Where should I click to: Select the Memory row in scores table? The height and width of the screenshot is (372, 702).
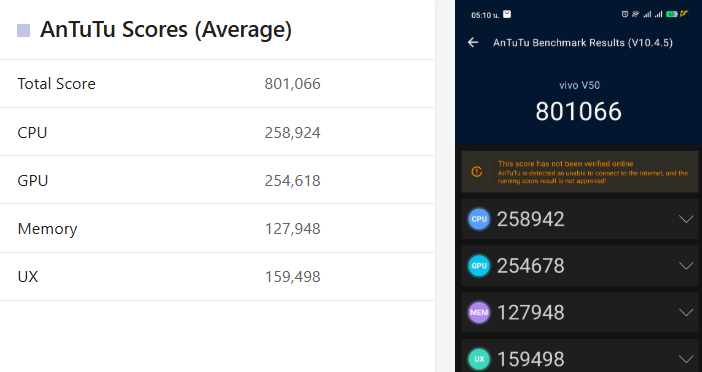point(217,228)
